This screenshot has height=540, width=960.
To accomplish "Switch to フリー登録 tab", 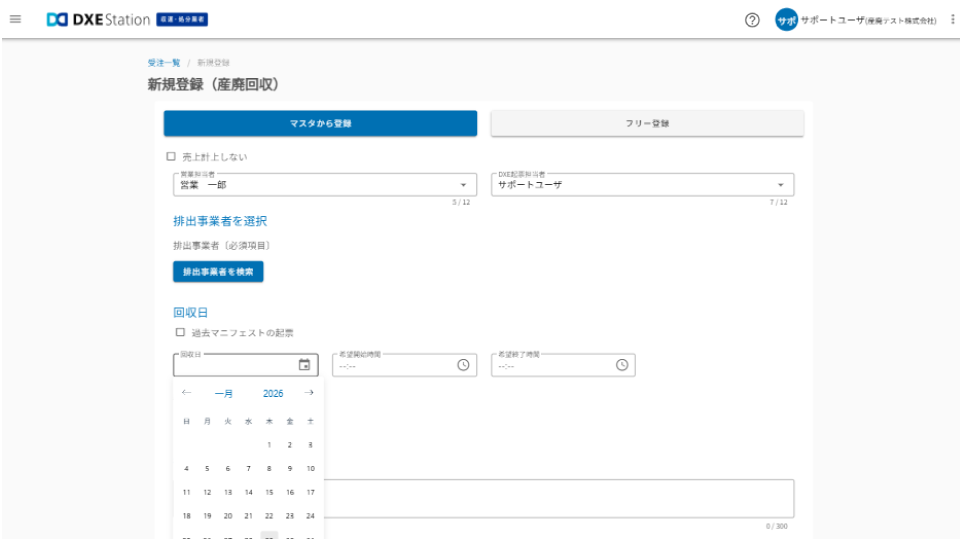I will (647, 123).
